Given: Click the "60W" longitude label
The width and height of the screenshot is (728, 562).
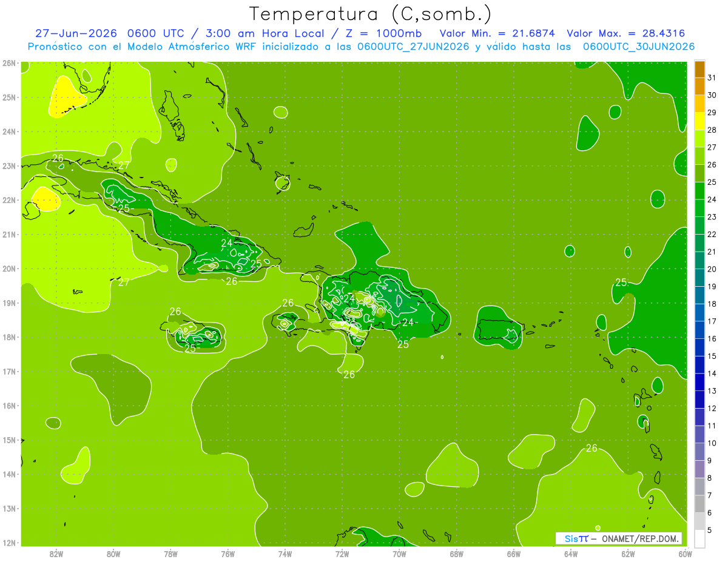Looking at the screenshot, I should [686, 554].
